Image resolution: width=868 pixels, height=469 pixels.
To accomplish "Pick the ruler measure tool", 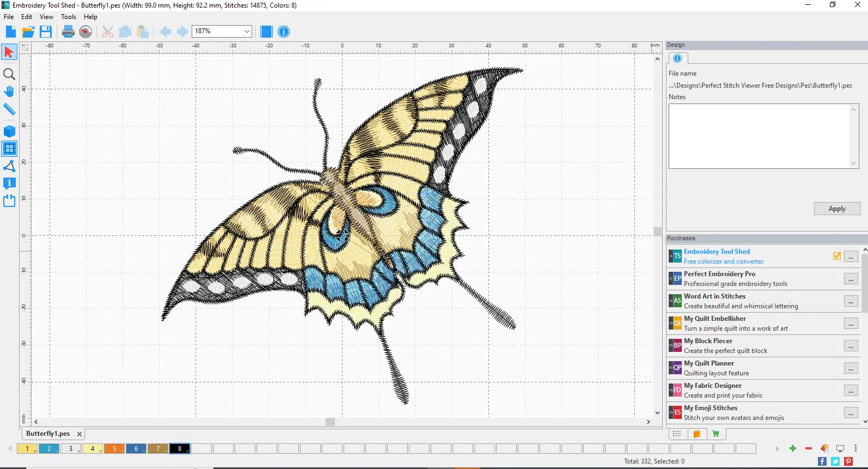I will pos(9,109).
